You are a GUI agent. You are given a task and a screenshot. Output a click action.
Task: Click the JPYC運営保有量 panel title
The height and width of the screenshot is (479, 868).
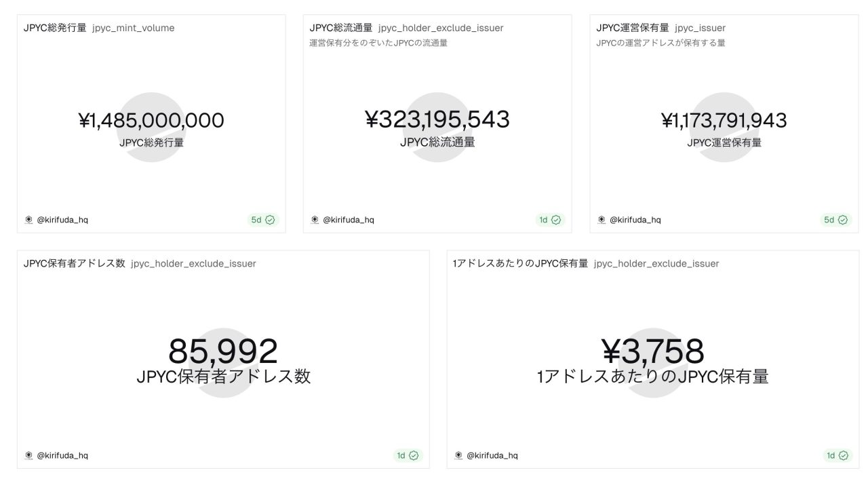(633, 28)
